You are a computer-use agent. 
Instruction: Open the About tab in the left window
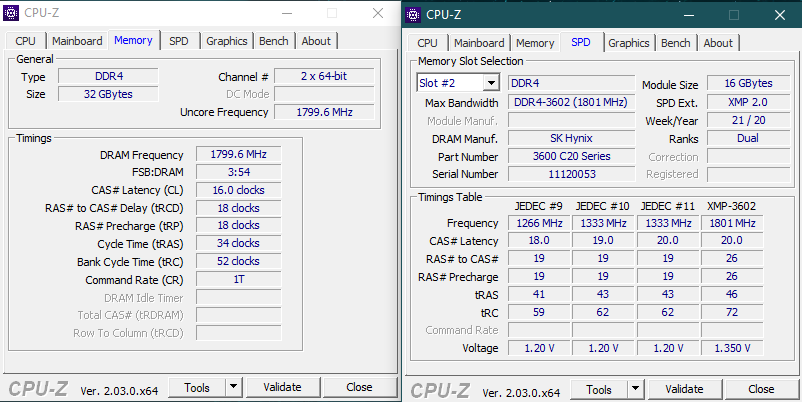(316, 41)
